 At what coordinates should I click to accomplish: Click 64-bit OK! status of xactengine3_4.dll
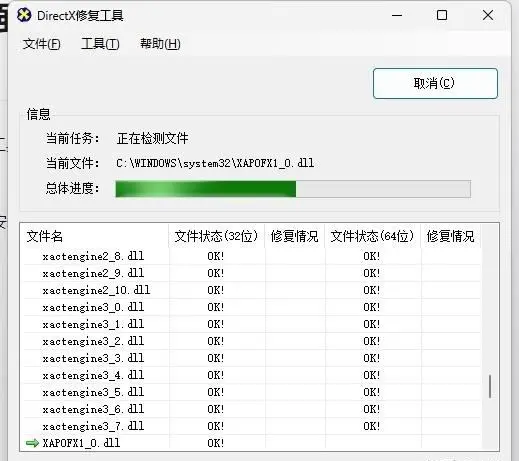coord(372,375)
